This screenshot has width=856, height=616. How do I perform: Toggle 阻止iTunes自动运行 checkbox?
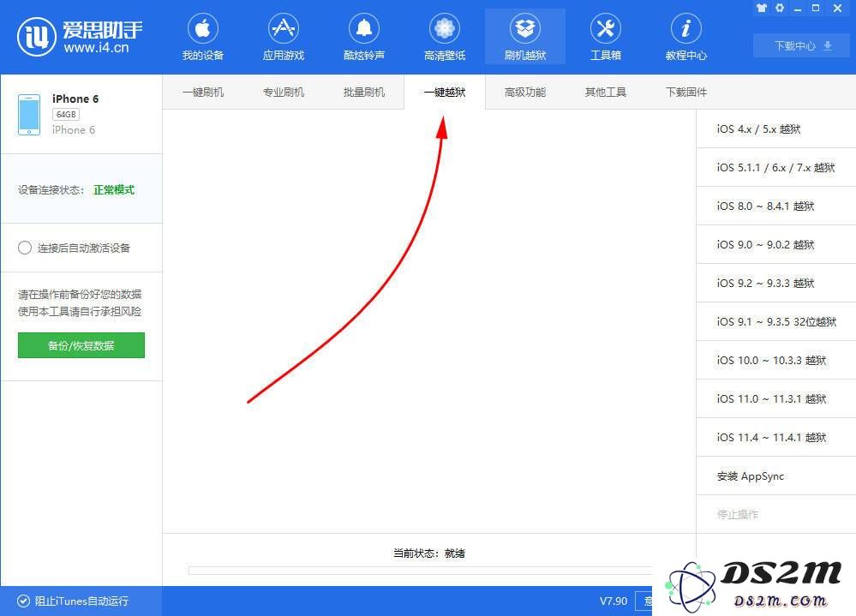[x=23, y=601]
